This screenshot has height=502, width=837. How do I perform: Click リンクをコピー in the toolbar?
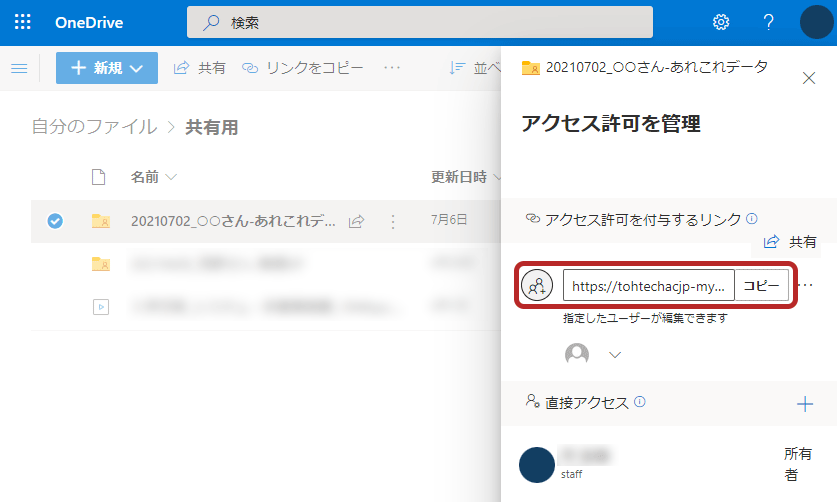[x=303, y=68]
